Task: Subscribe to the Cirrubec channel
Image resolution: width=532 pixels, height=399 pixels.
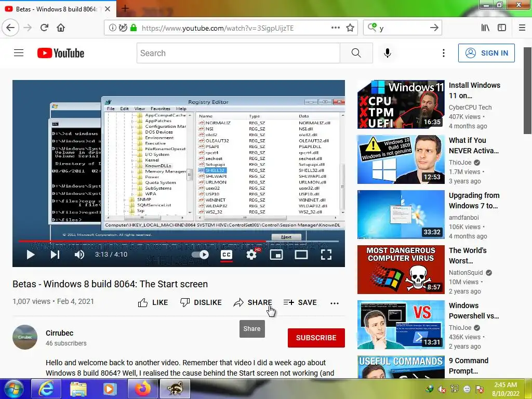Action: tap(316, 338)
